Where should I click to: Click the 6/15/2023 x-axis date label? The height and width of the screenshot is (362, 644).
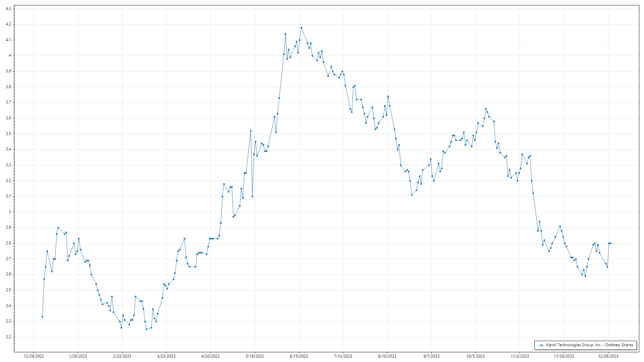click(299, 356)
